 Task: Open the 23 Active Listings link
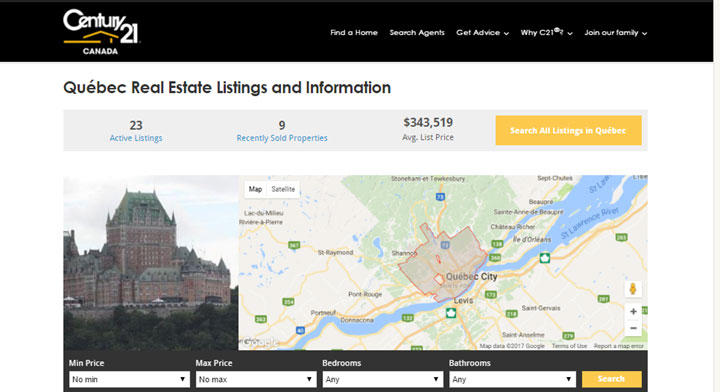click(136, 131)
